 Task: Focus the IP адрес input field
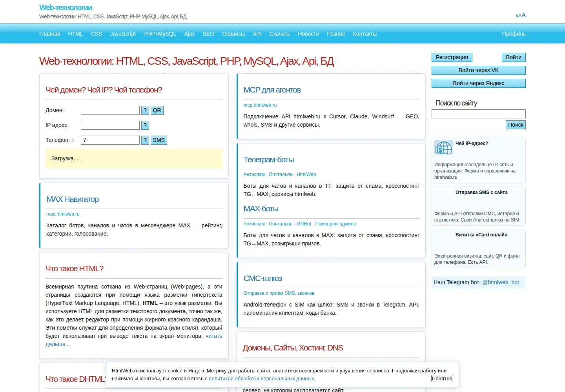[110, 125]
